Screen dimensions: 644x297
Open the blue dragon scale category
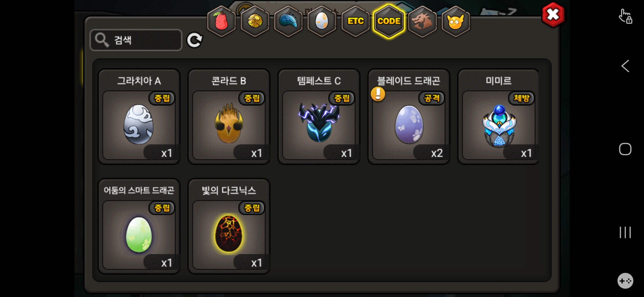pyautogui.click(x=288, y=21)
